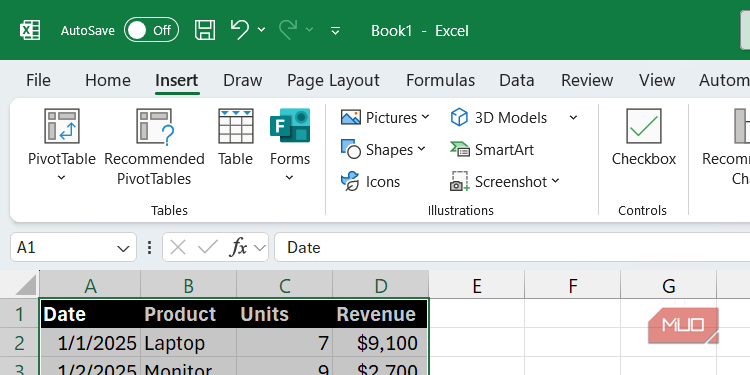
Task: Select all cells with the corner triangle
Action: click(x=26, y=286)
